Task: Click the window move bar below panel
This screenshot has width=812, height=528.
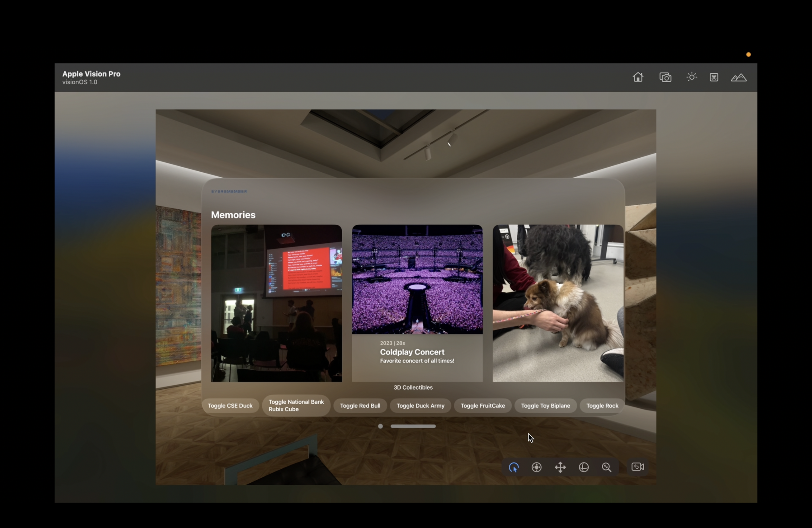Action: [x=413, y=426]
